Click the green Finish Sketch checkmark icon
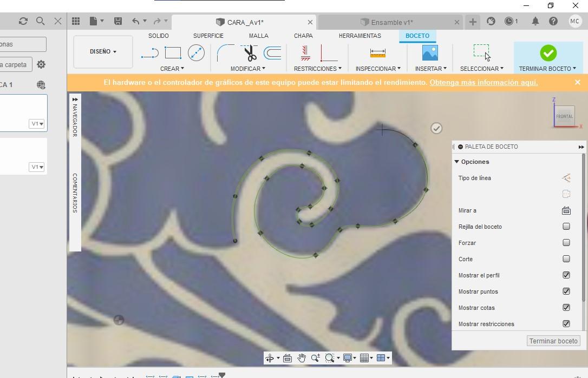The width and height of the screenshot is (588, 378). [x=548, y=53]
